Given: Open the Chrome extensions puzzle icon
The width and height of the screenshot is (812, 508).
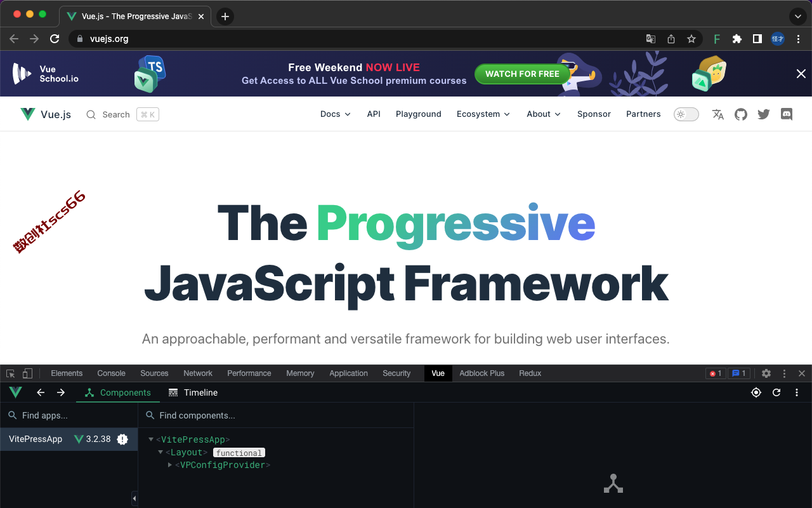Looking at the screenshot, I should [x=737, y=39].
